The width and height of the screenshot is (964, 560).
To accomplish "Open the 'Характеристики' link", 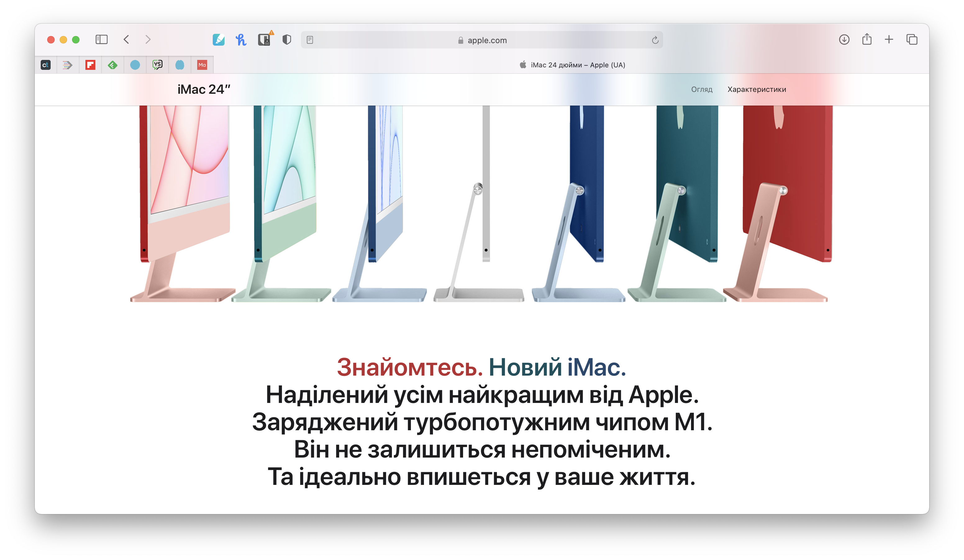I will (756, 89).
